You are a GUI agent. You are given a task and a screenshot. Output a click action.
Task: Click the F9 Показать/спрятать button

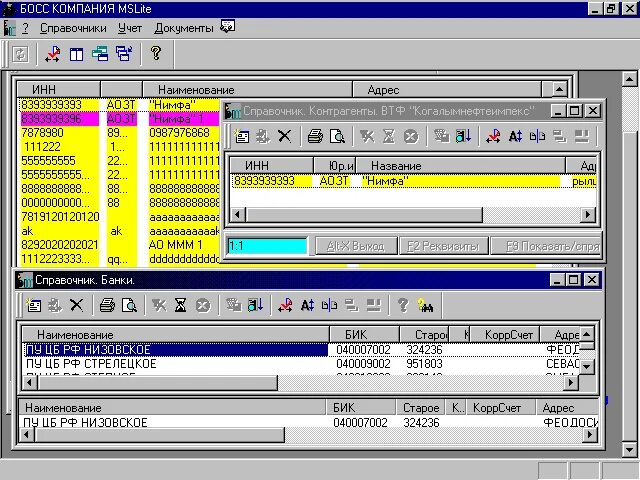tap(546, 246)
